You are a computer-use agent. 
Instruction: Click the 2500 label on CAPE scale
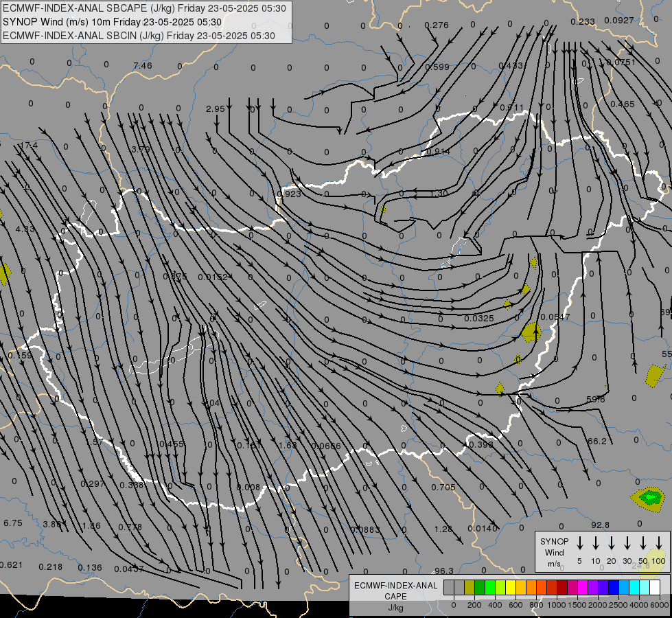pos(618,605)
